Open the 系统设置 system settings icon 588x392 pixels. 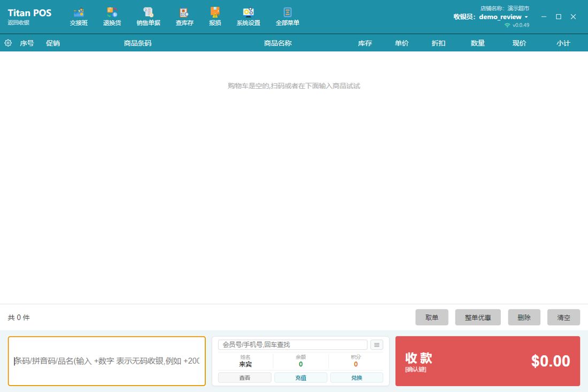pyautogui.click(x=248, y=17)
